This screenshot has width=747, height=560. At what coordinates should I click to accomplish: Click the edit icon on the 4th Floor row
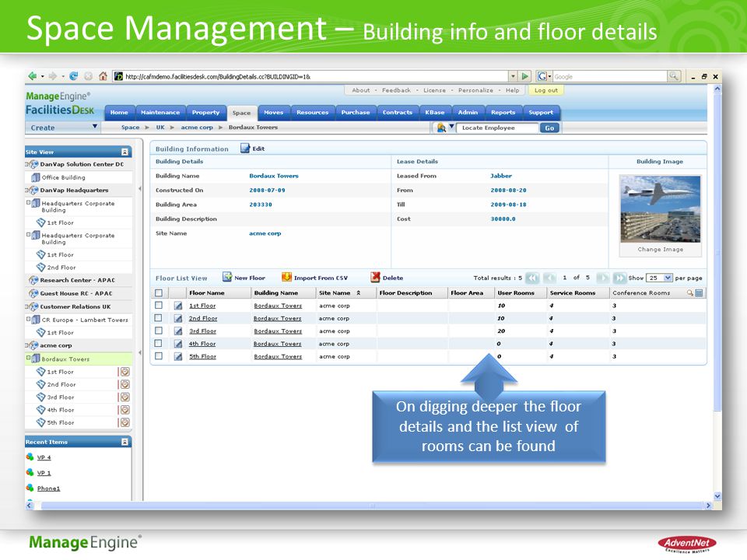178,344
